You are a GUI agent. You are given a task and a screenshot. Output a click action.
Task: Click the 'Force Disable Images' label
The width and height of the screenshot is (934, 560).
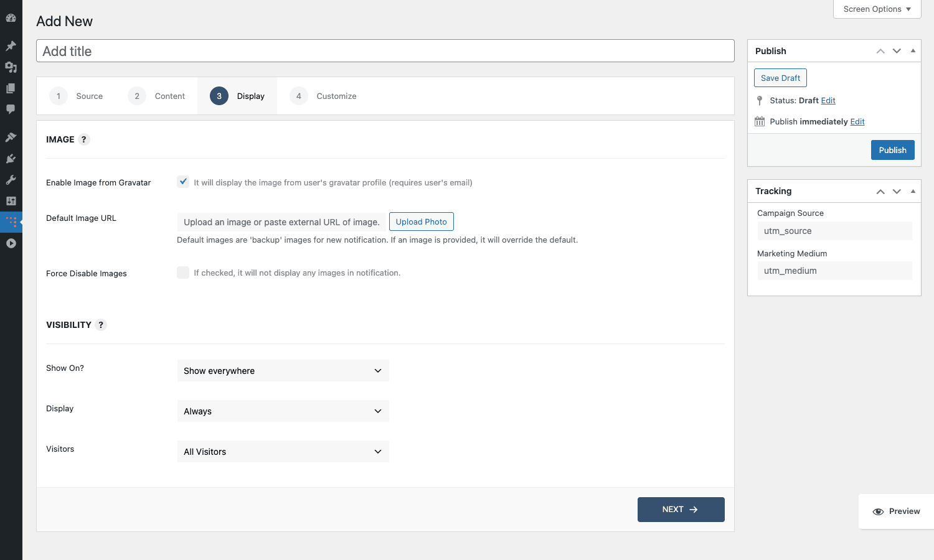pos(87,273)
